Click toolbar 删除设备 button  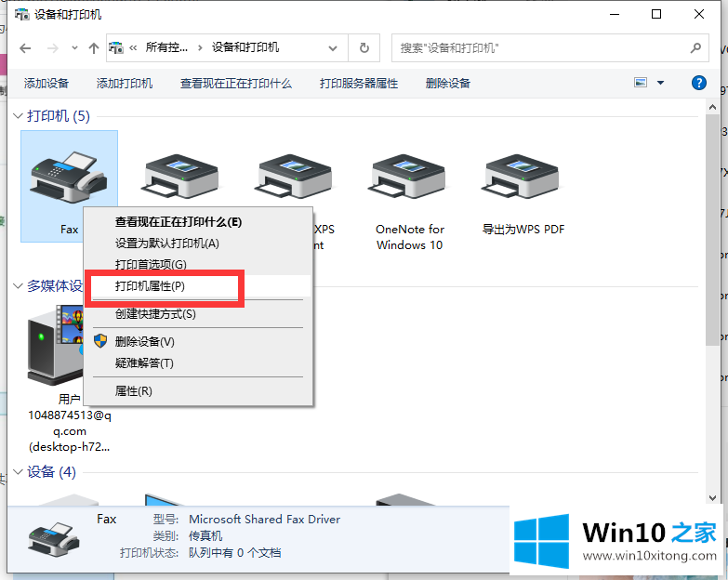coord(448,84)
